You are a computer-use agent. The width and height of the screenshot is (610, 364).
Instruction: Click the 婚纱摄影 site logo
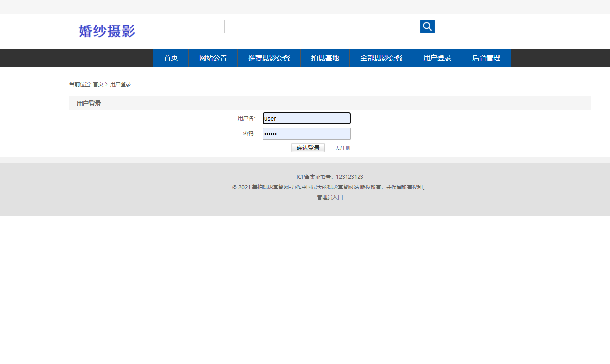(x=106, y=31)
